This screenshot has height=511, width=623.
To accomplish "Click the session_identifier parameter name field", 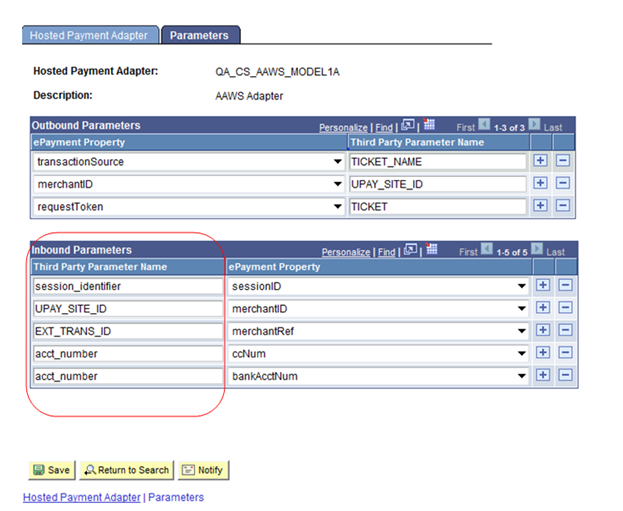I will coord(128,286).
